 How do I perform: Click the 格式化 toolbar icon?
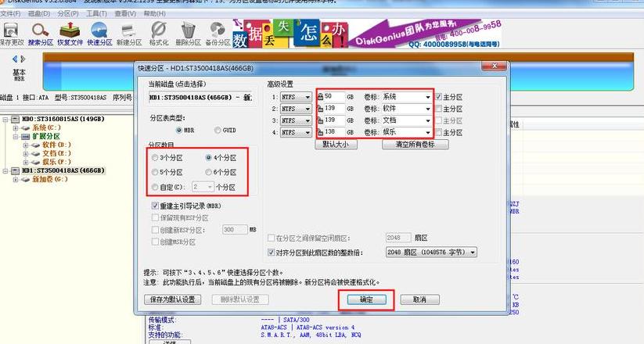159,34
